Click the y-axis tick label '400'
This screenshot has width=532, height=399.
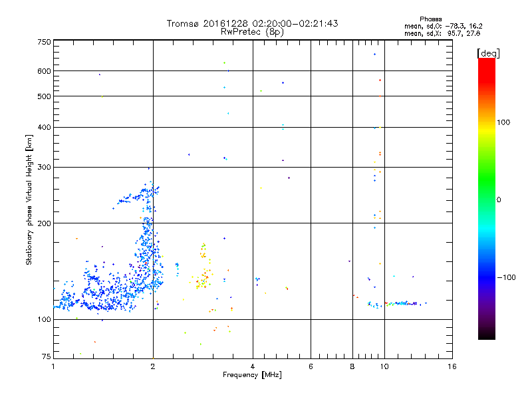44,127
